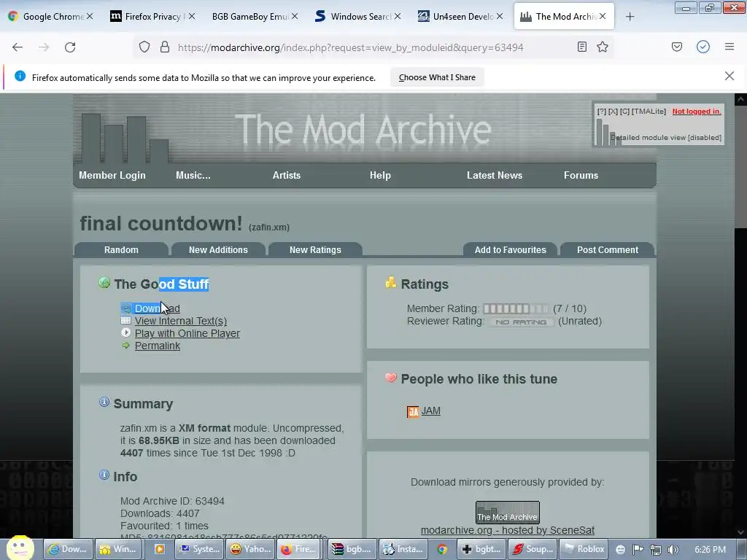
Task: Click the JAM user link
Action: [430, 411]
